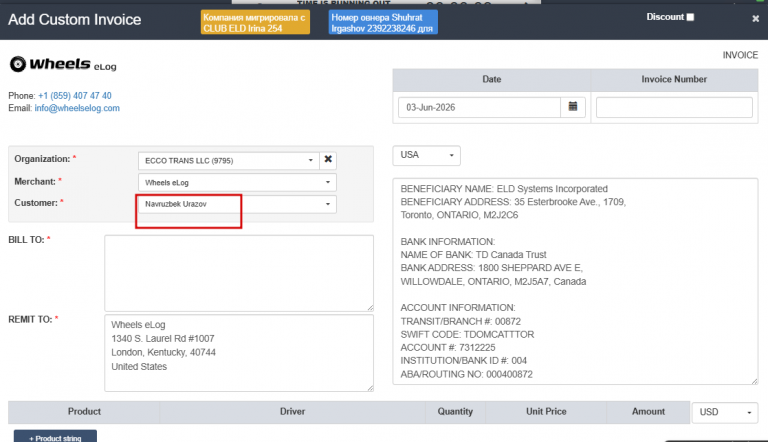Click the Product column header
The height and width of the screenshot is (442, 768).
[84, 412]
